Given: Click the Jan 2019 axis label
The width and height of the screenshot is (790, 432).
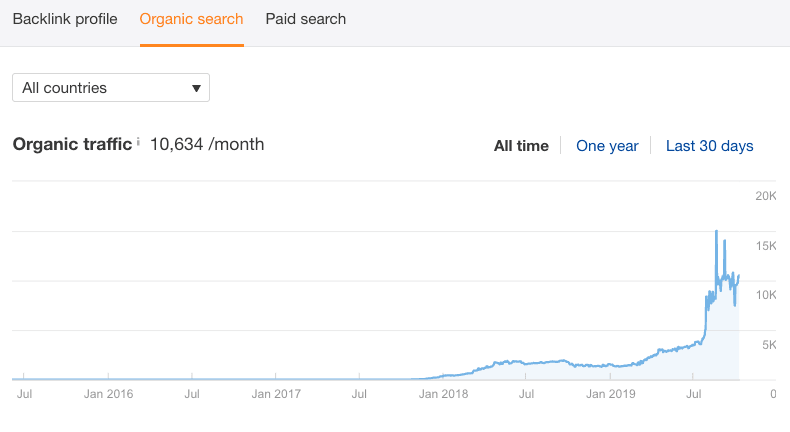Looking at the screenshot, I should coord(610,395).
